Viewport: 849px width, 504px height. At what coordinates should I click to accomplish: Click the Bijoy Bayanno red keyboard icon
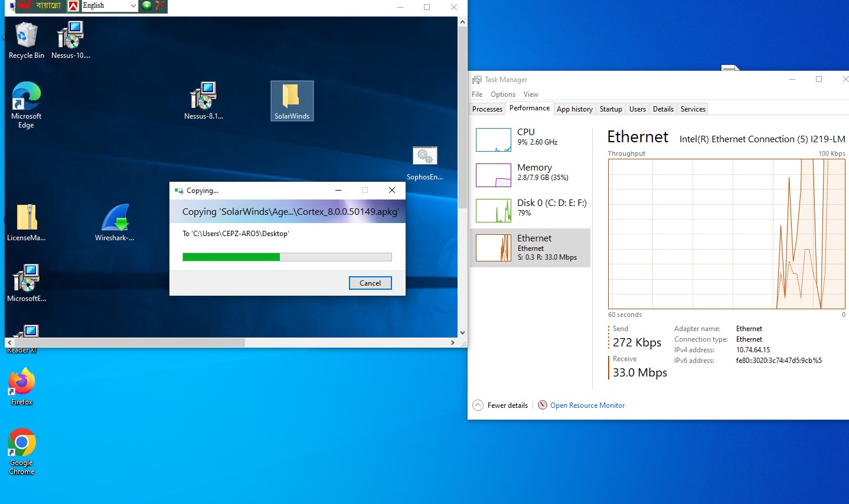24,5
